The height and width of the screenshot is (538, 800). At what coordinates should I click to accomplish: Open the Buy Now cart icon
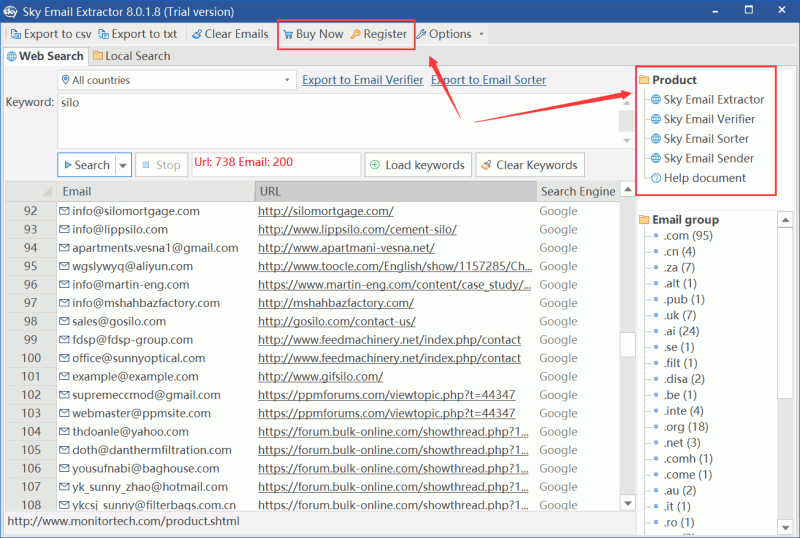pyautogui.click(x=287, y=34)
